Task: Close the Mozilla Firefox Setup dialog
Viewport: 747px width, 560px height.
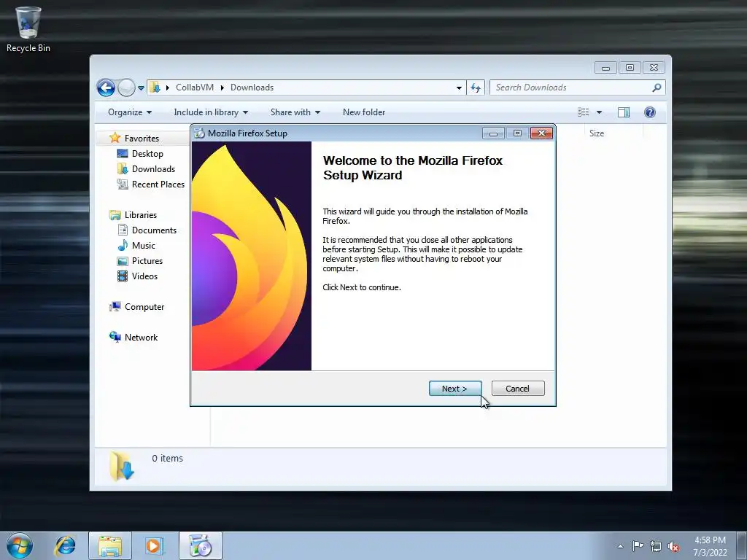Action: click(x=541, y=133)
